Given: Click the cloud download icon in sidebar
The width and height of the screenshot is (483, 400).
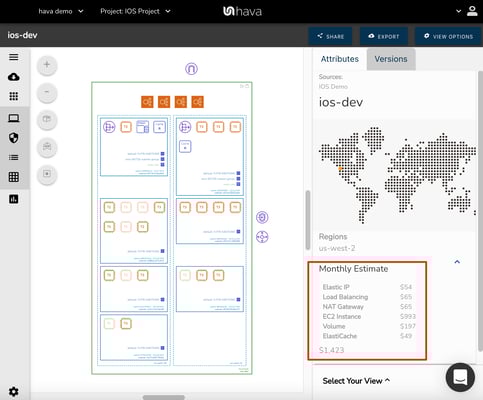Looking at the screenshot, I should pyautogui.click(x=14, y=77).
